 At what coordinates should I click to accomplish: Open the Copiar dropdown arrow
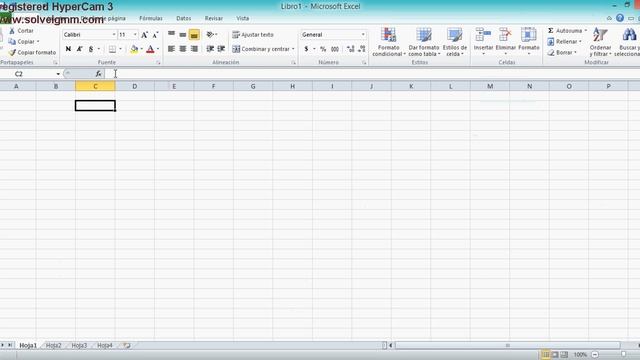[x=38, y=42]
